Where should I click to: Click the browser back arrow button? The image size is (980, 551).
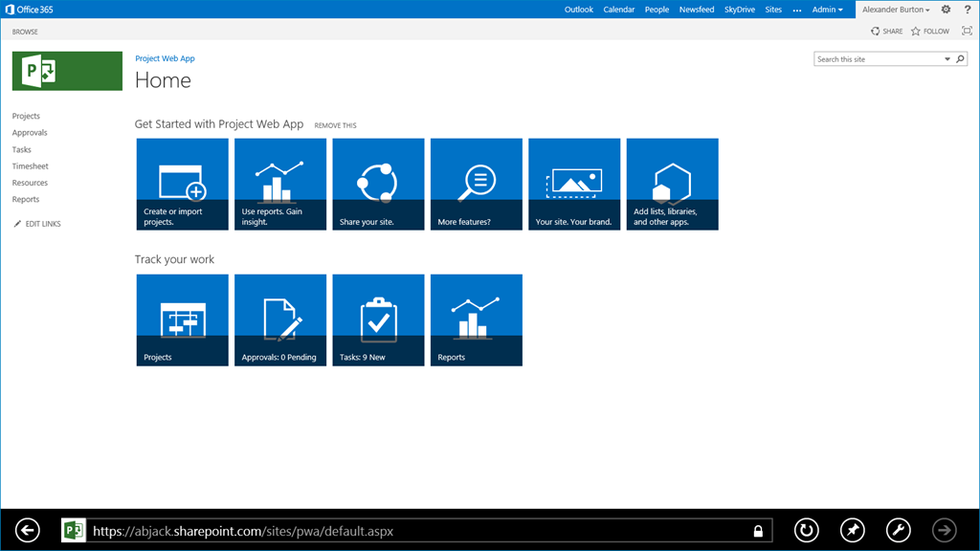pyautogui.click(x=28, y=530)
